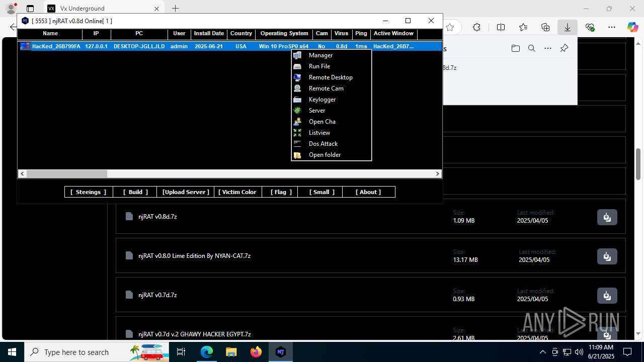Click the Remote Cam webcam icon

297,88
